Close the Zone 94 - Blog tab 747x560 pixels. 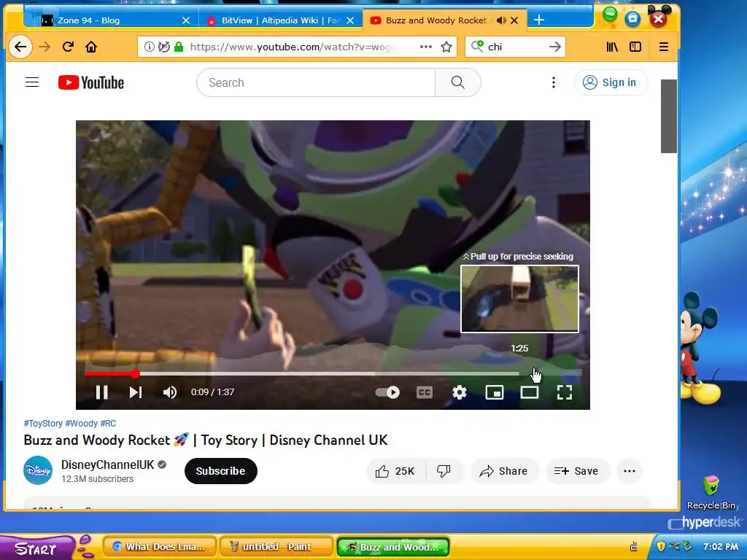pyautogui.click(x=186, y=20)
